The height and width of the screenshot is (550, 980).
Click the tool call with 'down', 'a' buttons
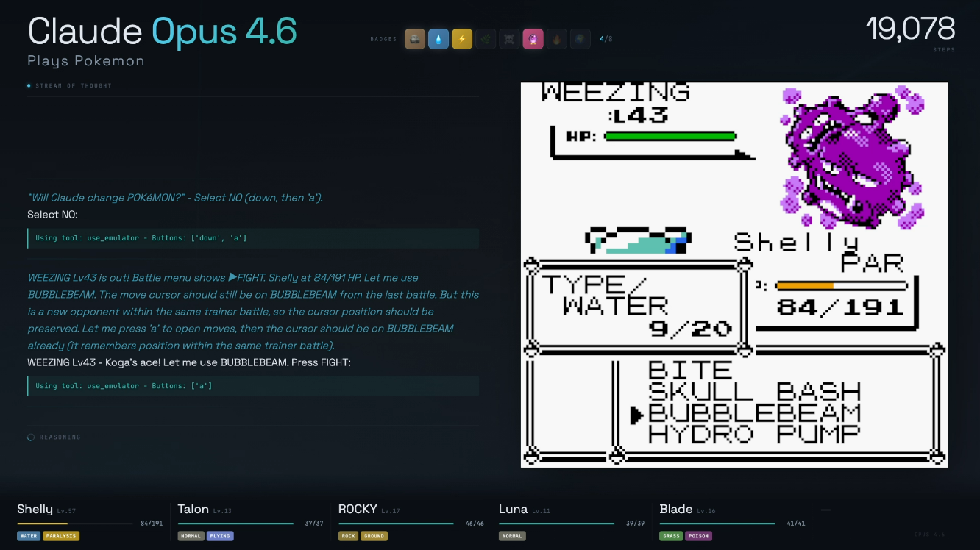[x=253, y=238]
